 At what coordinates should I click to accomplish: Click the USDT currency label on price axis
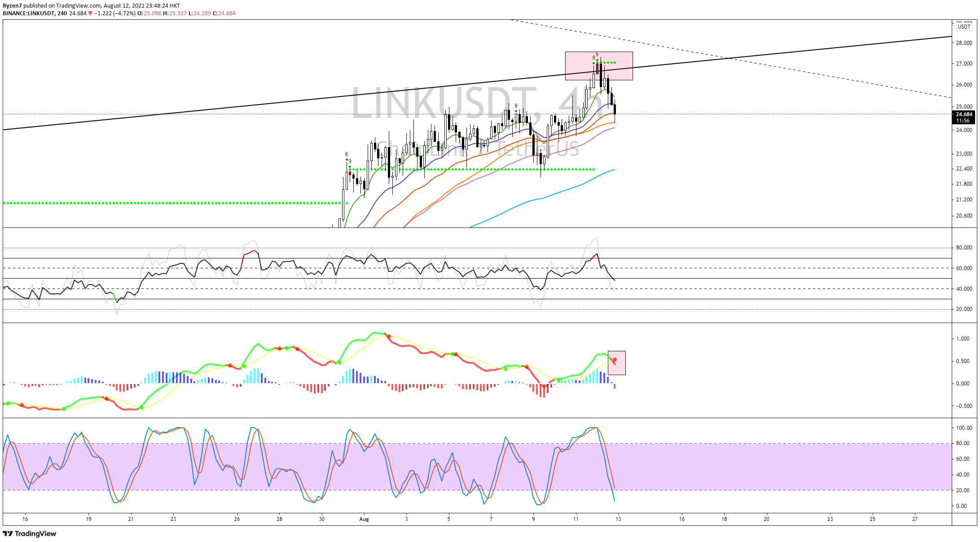(x=964, y=27)
